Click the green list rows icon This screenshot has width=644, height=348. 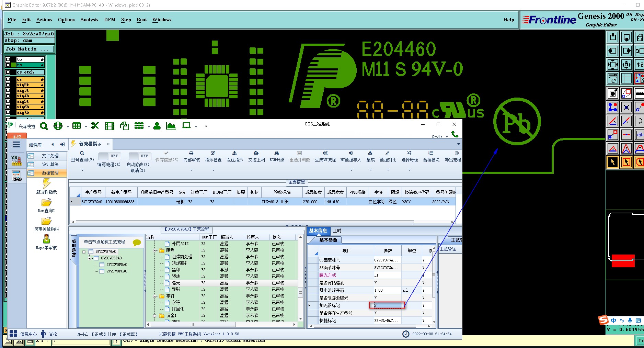click(139, 126)
